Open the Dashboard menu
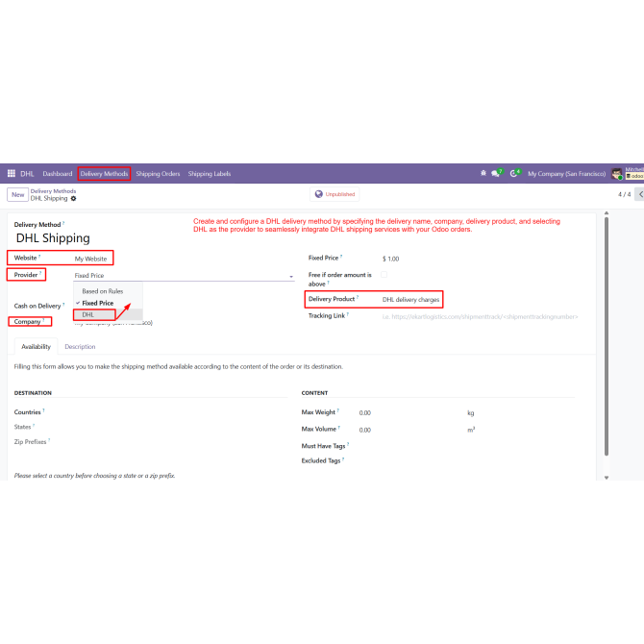Image resolution: width=644 pixels, height=644 pixels. [58, 174]
